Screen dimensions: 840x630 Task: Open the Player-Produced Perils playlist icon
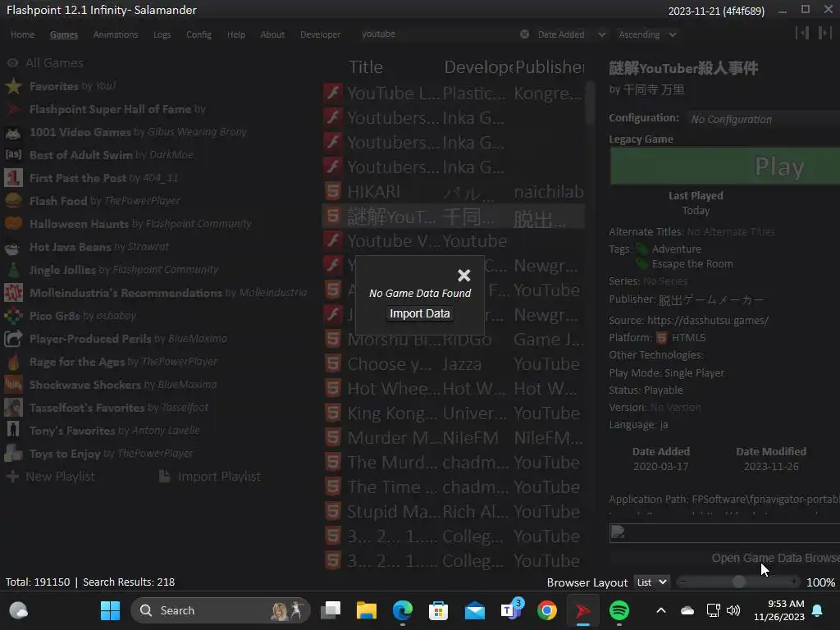(13, 339)
